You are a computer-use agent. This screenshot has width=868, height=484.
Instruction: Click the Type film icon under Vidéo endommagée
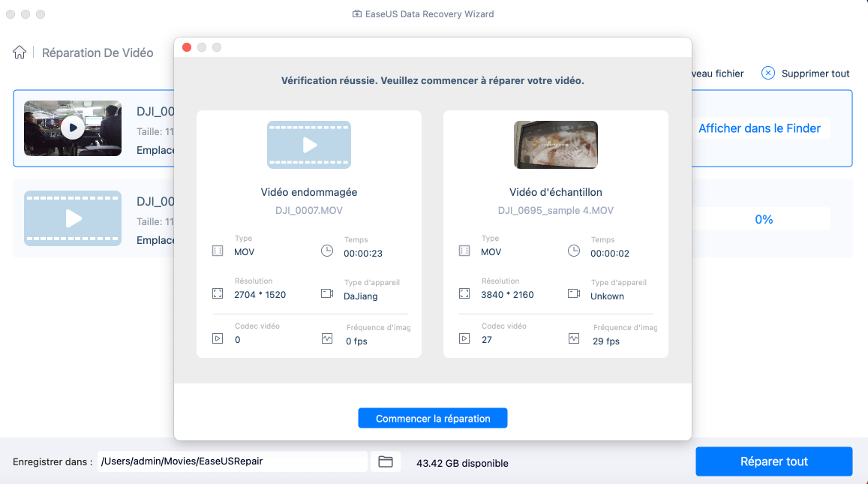click(218, 251)
